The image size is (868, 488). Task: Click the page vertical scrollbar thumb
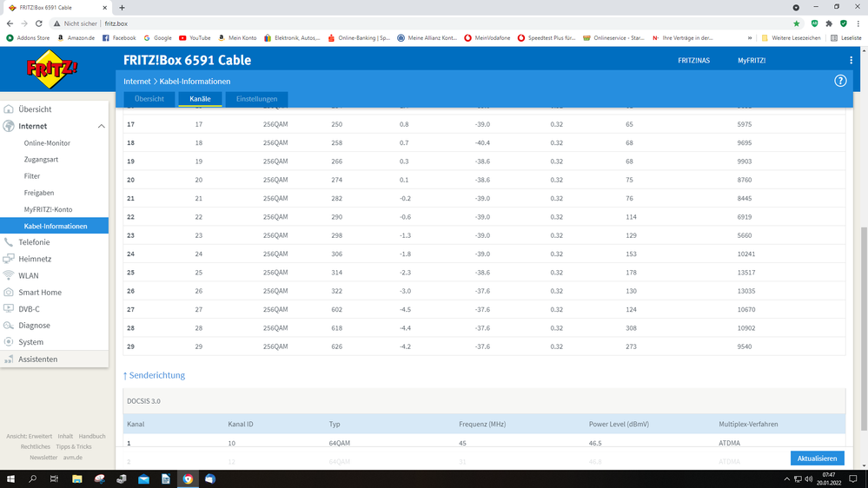tap(864, 328)
